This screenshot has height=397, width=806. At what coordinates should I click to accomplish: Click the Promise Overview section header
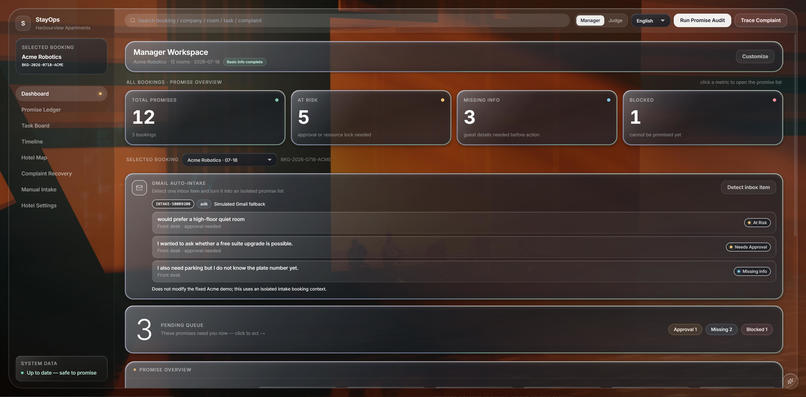point(165,370)
